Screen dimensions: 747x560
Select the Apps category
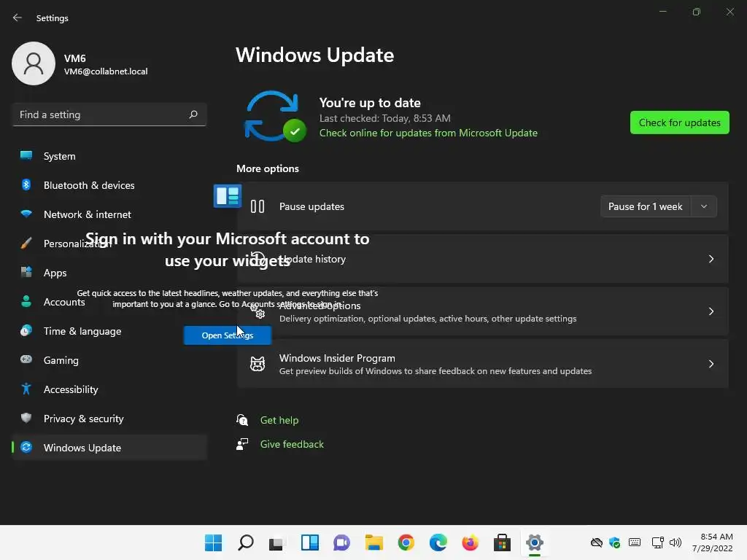point(109,273)
